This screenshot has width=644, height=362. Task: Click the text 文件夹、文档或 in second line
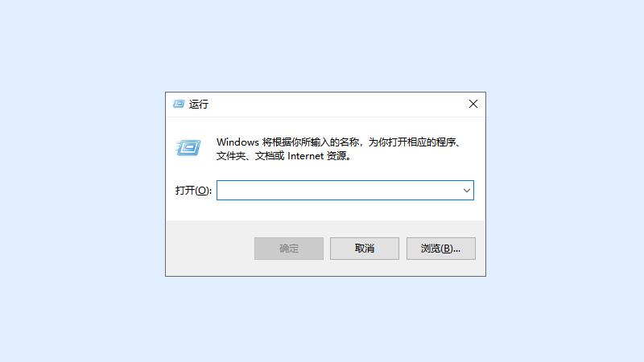[x=250, y=156]
